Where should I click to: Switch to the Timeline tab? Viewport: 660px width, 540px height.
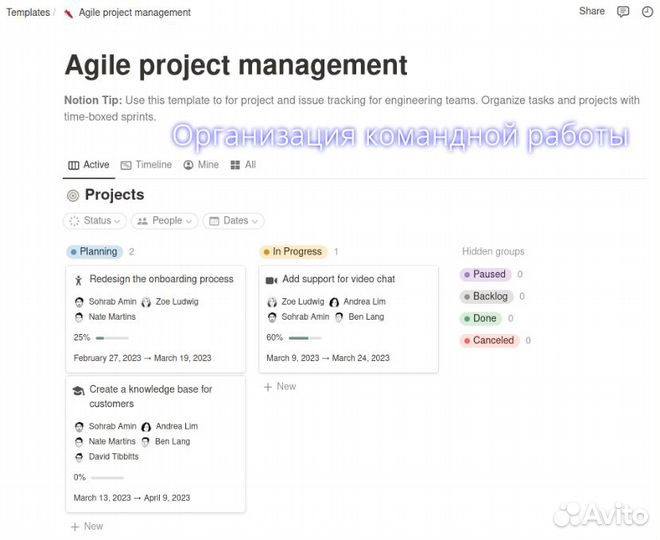coord(146,165)
